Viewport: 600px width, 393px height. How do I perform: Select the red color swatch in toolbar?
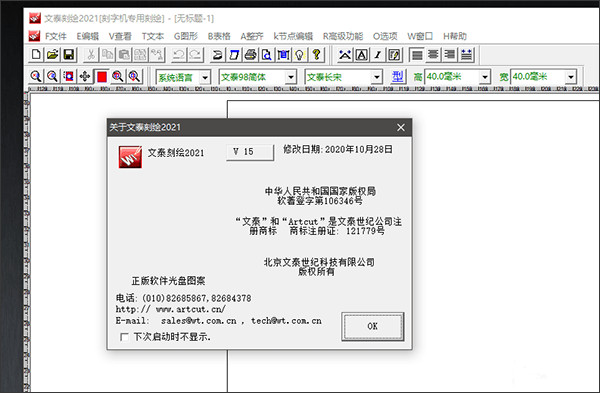tap(101, 77)
